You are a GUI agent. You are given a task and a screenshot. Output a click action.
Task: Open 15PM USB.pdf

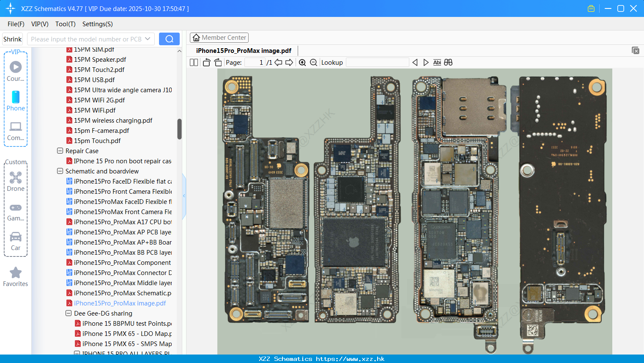click(x=94, y=80)
